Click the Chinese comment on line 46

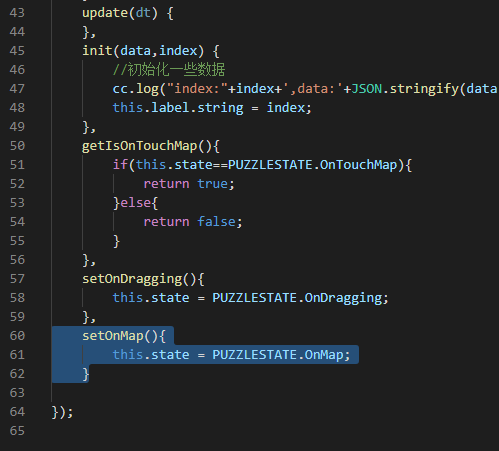(169, 70)
